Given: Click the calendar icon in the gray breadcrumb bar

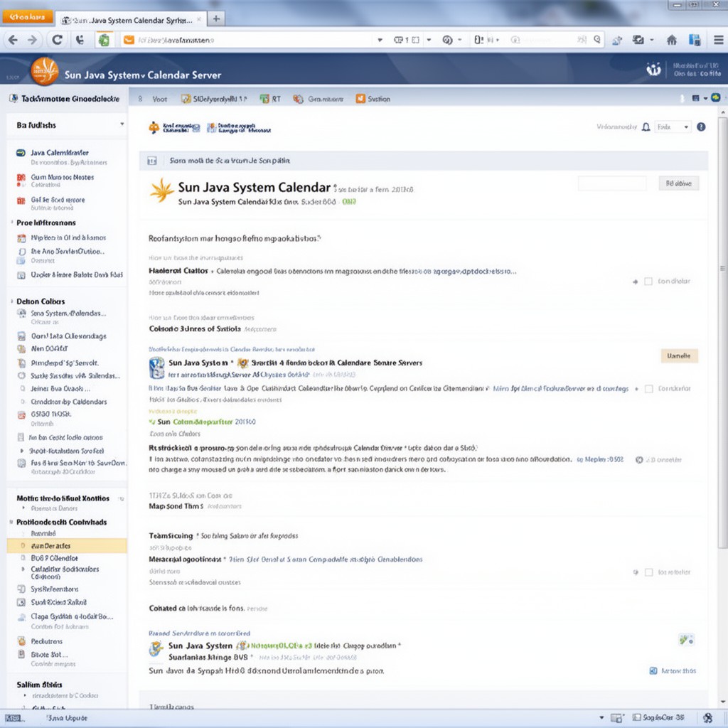Looking at the screenshot, I should click(x=152, y=161).
